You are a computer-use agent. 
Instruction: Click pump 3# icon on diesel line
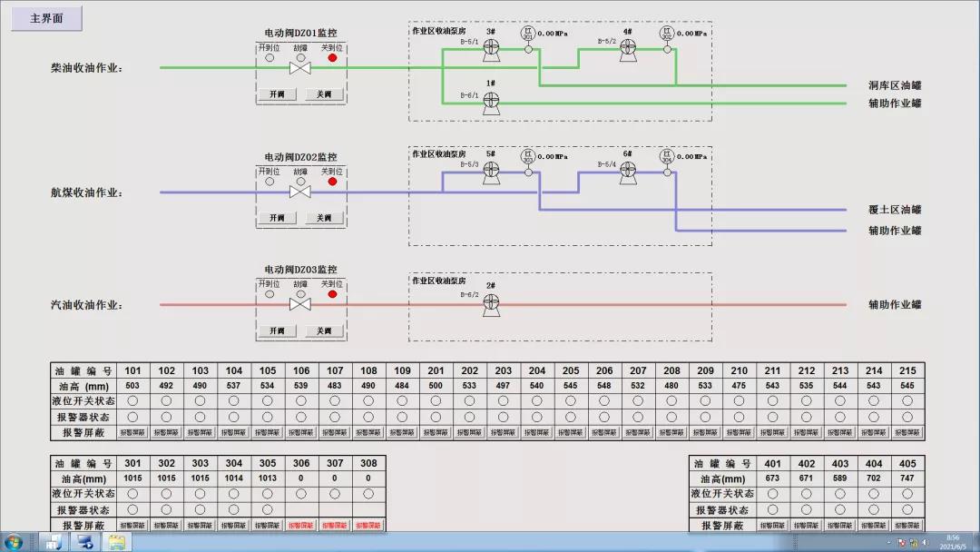tap(491, 49)
